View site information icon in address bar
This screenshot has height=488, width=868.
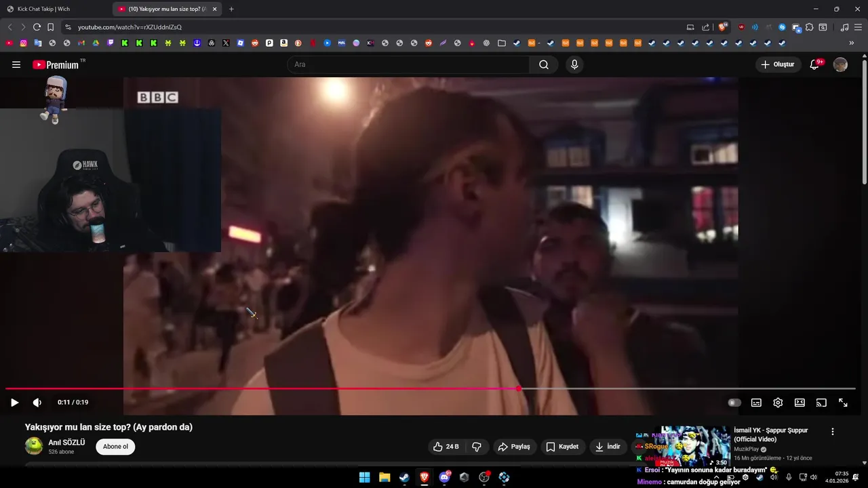(x=68, y=27)
